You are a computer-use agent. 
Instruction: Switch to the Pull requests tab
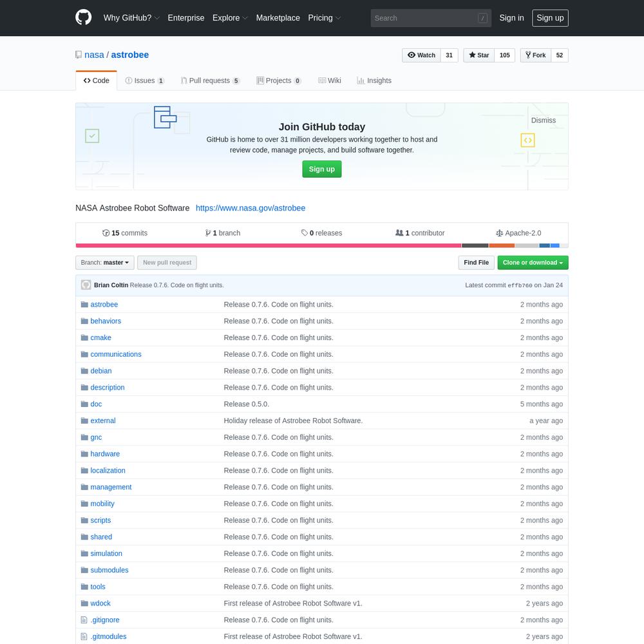click(x=210, y=80)
